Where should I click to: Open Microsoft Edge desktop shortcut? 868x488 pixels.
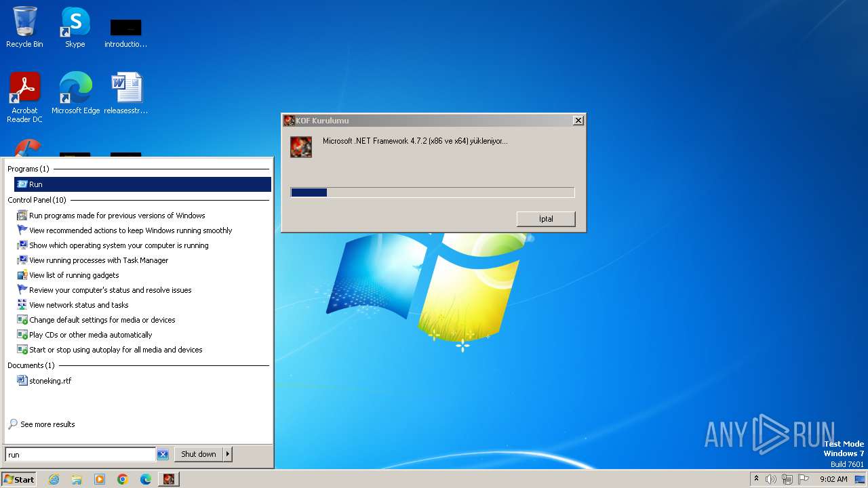75,93
